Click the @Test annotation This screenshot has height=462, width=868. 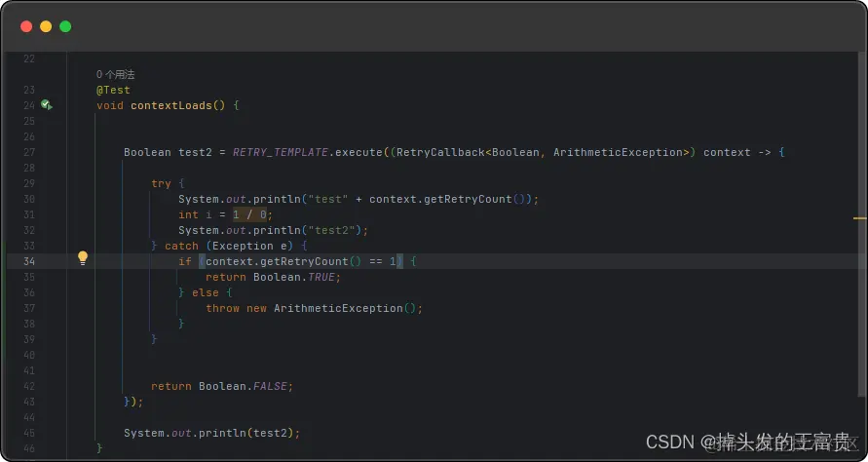[x=113, y=90]
